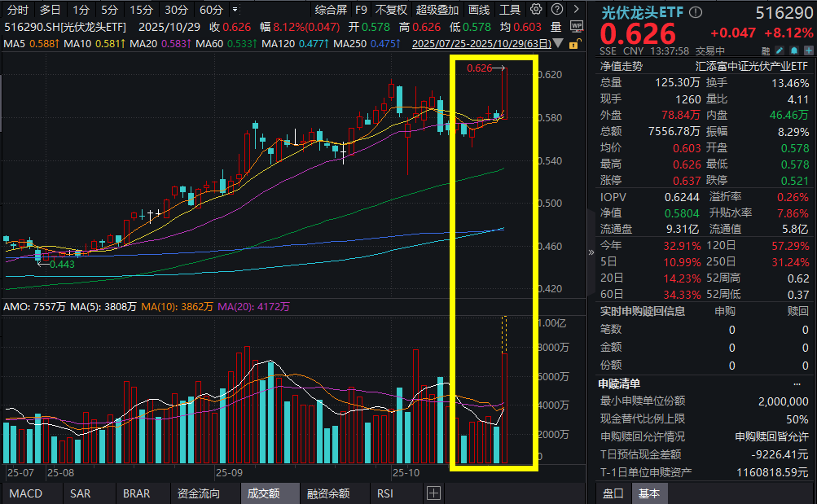Screen dimensions: 817x504
Task: Open the chart settings gear icon
Action: click(535, 11)
